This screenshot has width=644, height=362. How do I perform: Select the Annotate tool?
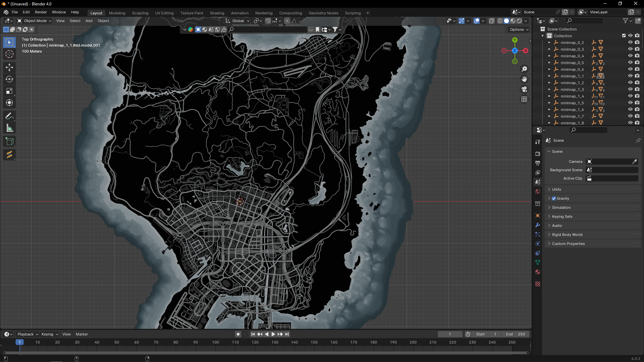pyautogui.click(x=9, y=116)
